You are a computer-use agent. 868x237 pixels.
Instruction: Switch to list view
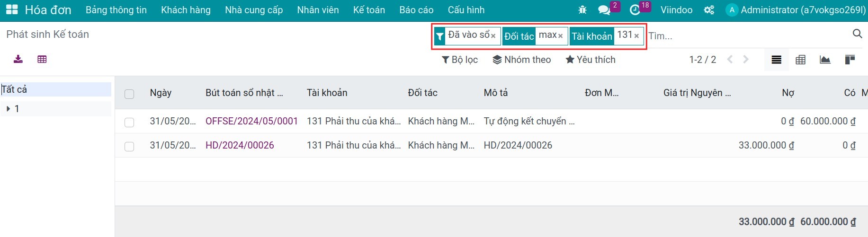click(776, 60)
